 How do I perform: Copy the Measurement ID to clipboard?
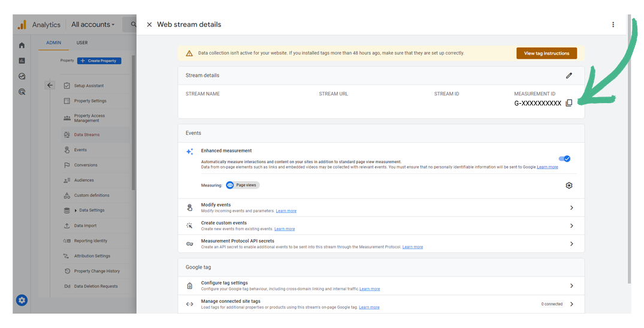click(x=569, y=103)
